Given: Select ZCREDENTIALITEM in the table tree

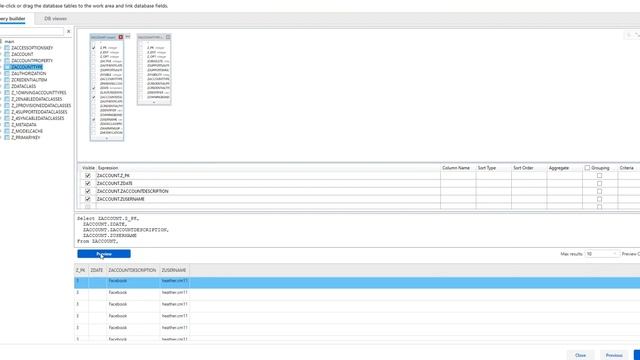Looking at the screenshot, I should tap(29, 80).
